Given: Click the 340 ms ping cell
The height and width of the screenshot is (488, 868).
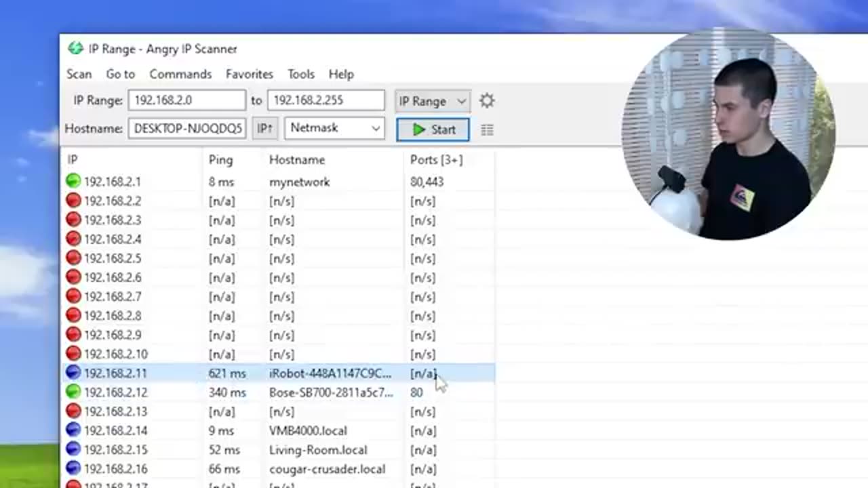Looking at the screenshot, I should 227,392.
